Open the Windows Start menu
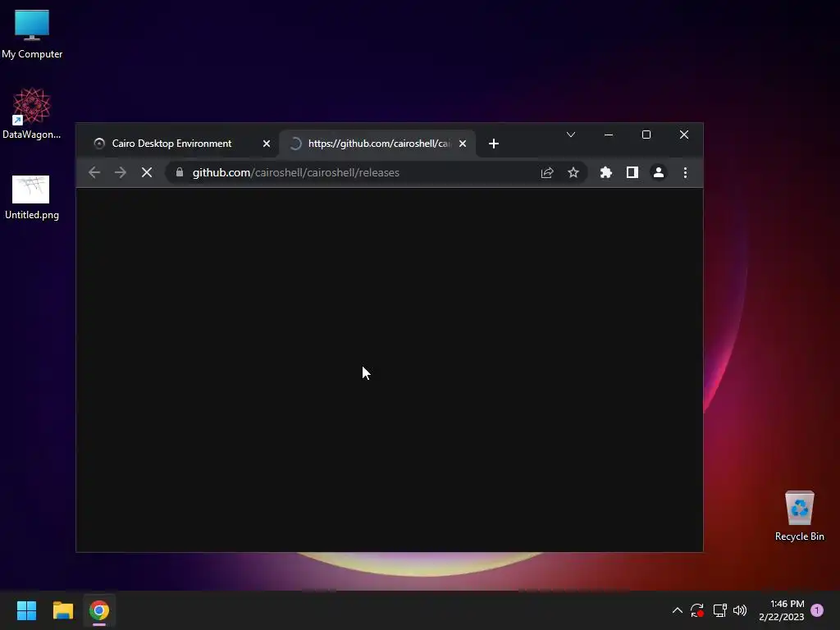This screenshot has width=840, height=630. 26,610
